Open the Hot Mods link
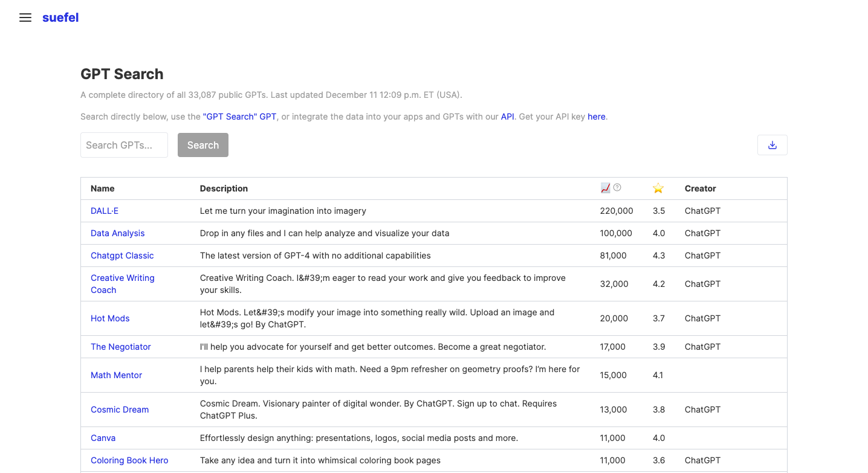 [x=110, y=318]
